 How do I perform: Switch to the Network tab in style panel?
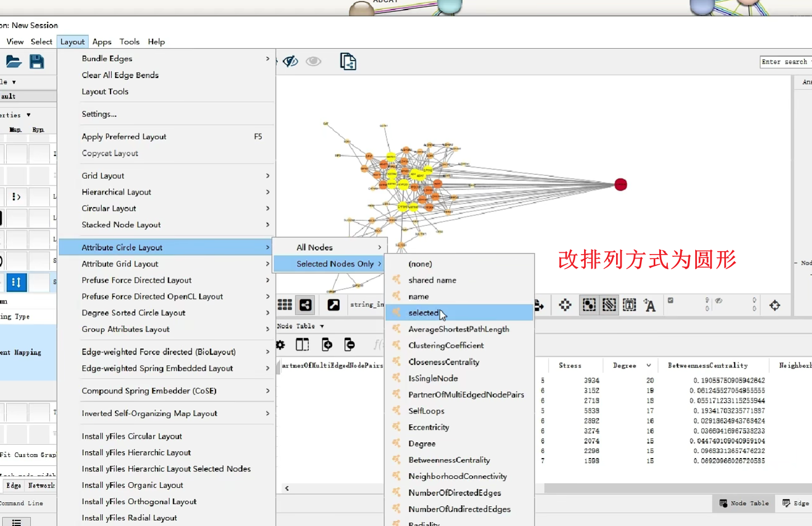coord(41,486)
